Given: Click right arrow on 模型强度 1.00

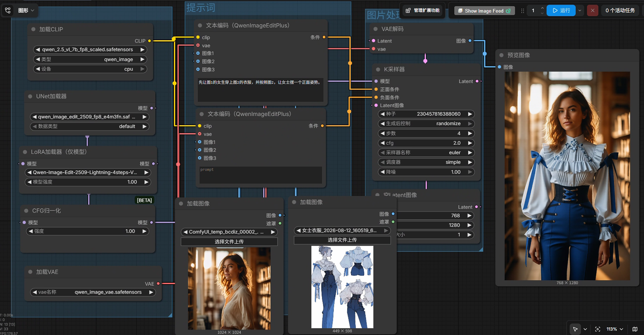Looking at the screenshot, I should [x=146, y=182].
